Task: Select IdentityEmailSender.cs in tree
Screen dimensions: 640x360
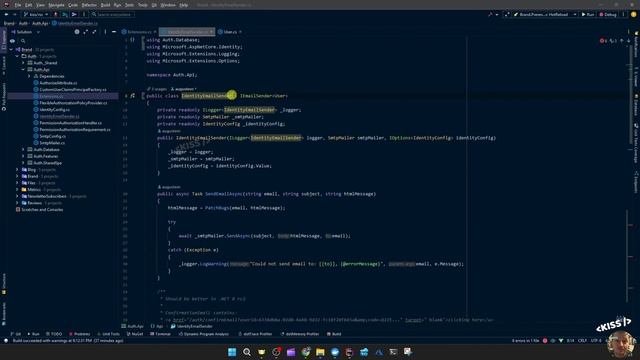Action: pos(59,116)
